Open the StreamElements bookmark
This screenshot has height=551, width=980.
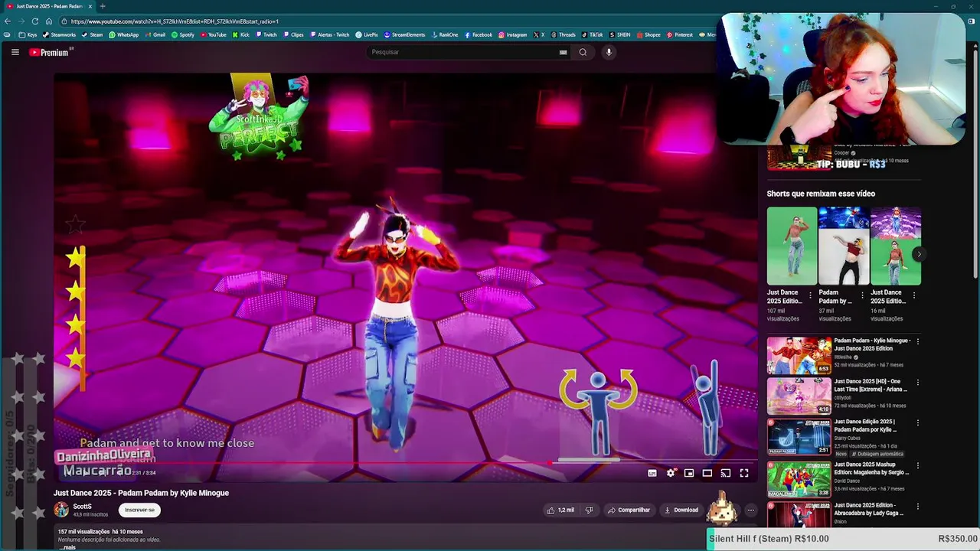point(404,34)
